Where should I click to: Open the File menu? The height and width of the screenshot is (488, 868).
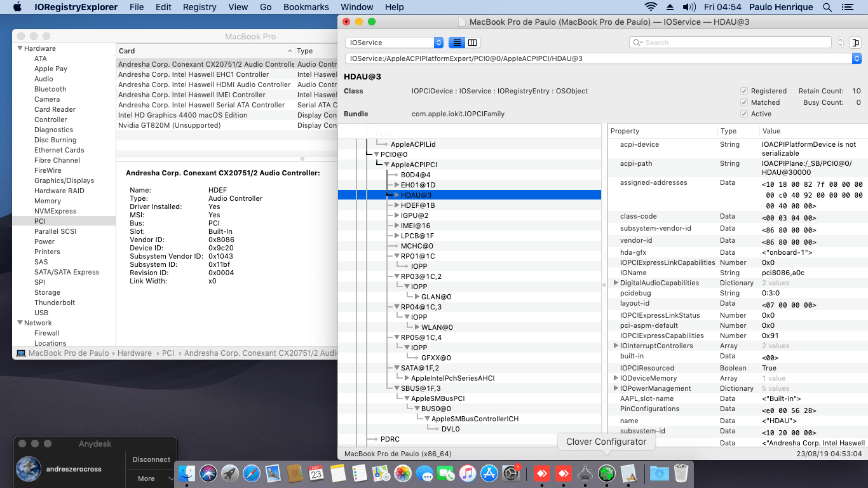(137, 7)
